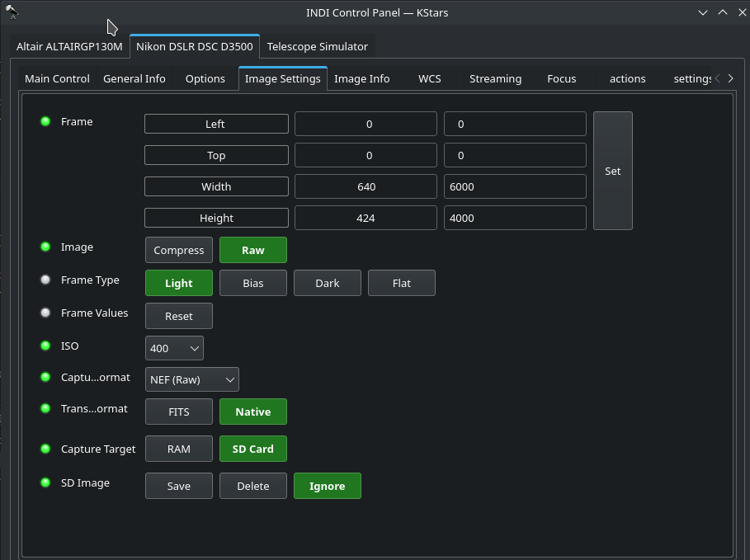Screen dimensions: 750x560
Task: Switch capture target to RAM
Action: point(179,449)
